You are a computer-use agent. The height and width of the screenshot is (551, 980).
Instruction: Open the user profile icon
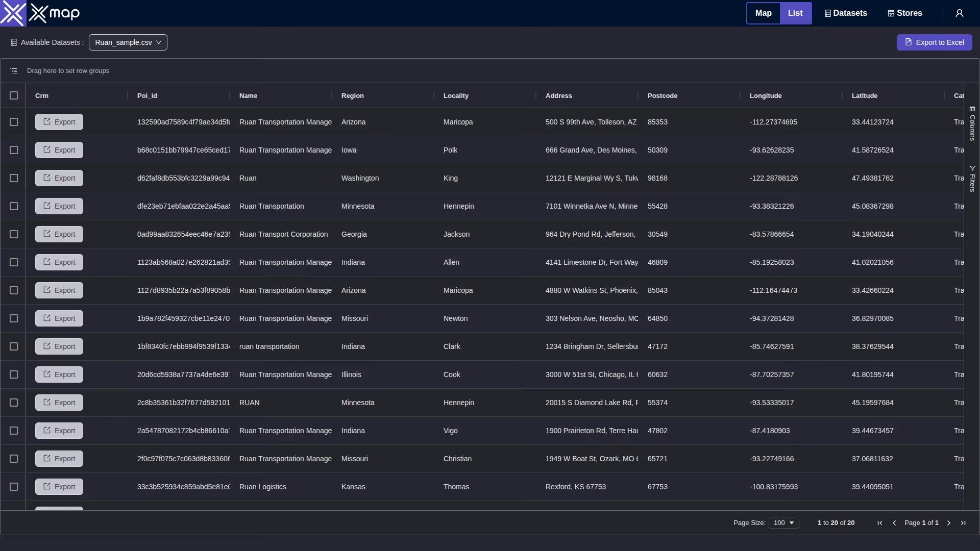pyautogui.click(x=960, y=13)
